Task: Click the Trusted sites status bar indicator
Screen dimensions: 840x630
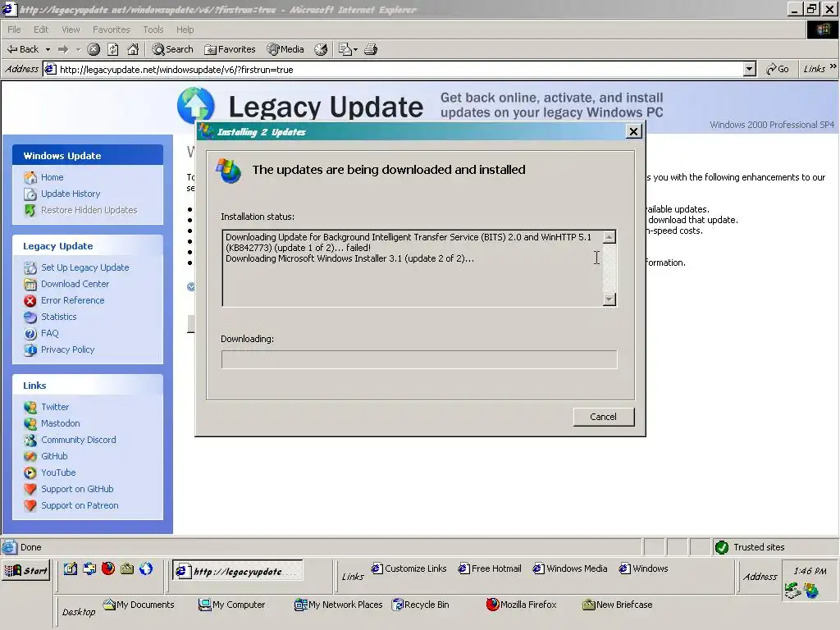Action: pyautogui.click(x=750, y=547)
